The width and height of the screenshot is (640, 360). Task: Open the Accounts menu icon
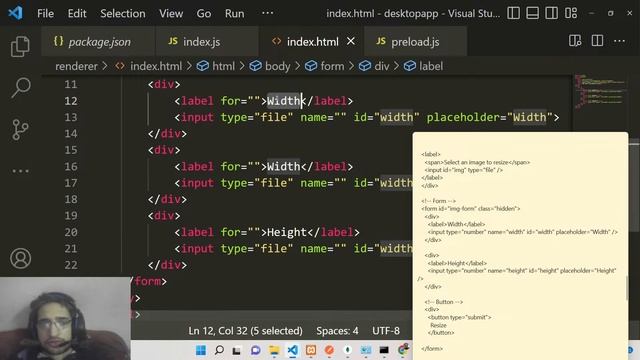tap(20, 258)
